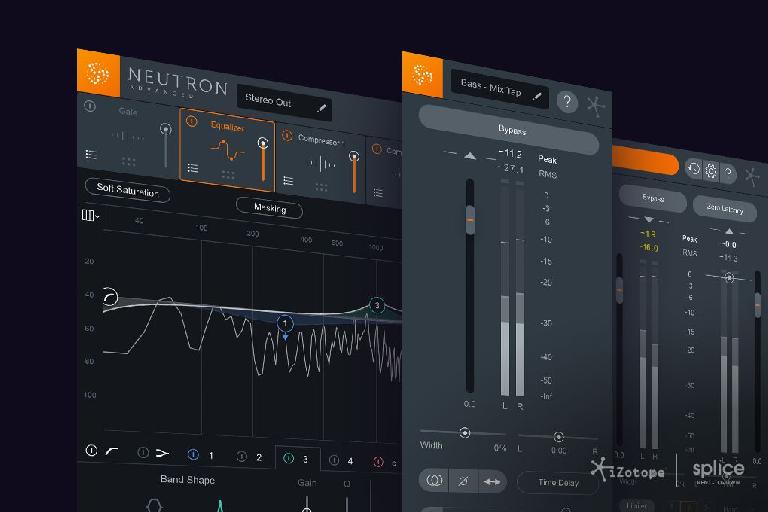
Task: Click the Width slider handle
Action: 464,433
